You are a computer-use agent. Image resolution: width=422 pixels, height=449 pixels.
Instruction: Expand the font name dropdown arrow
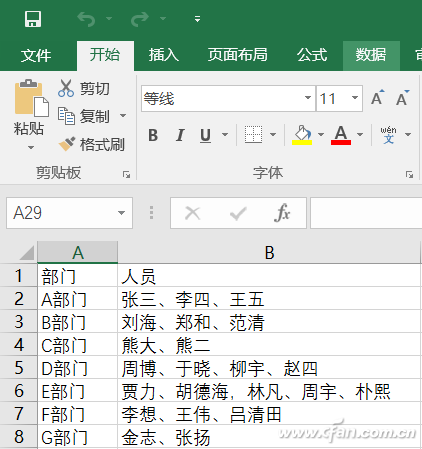tap(308, 98)
